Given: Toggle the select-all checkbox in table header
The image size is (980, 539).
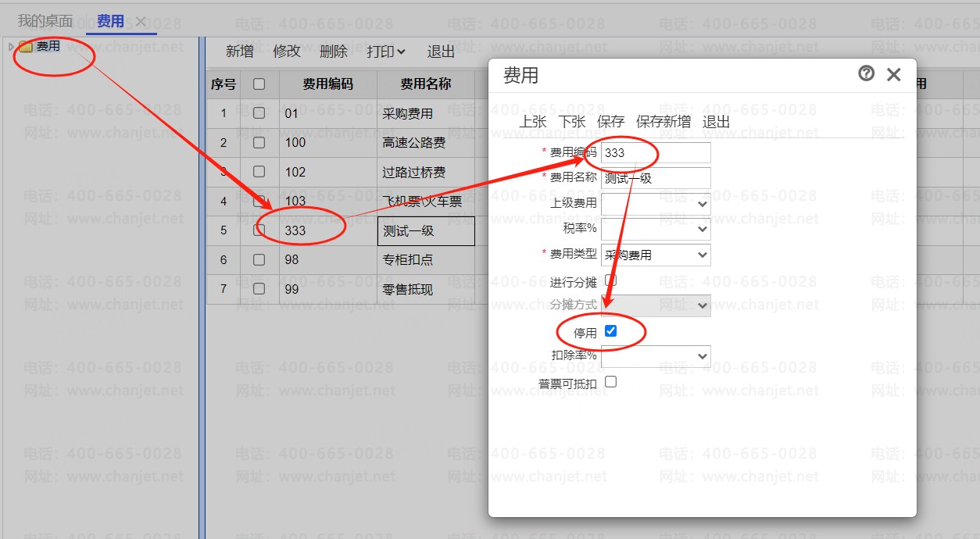Looking at the screenshot, I should tap(259, 84).
